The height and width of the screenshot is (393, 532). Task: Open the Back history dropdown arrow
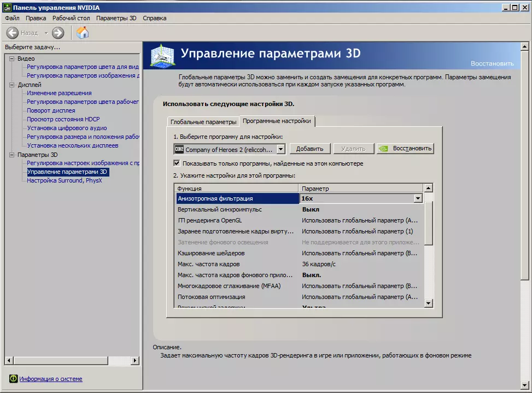tap(46, 33)
